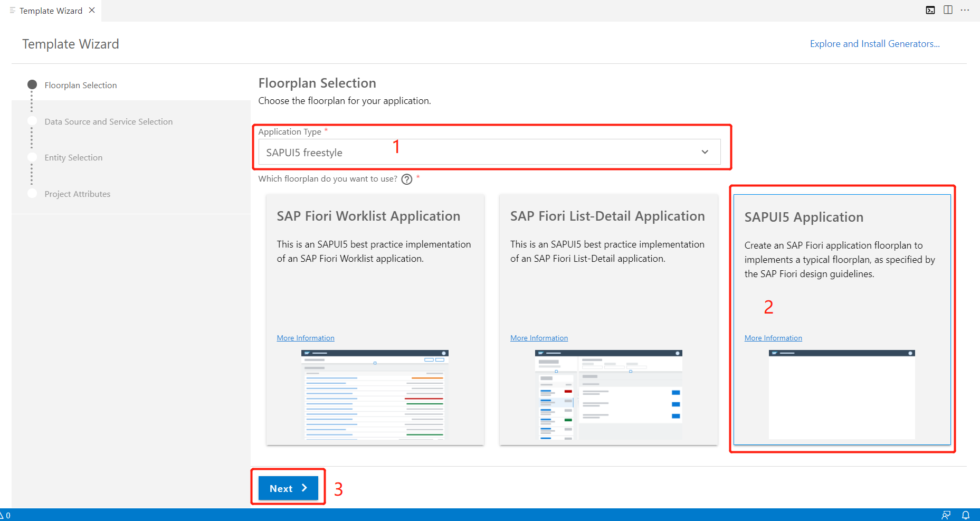980x521 pixels.
Task: Click the SAPUI5 Application preview thumbnail
Action: (x=842, y=394)
